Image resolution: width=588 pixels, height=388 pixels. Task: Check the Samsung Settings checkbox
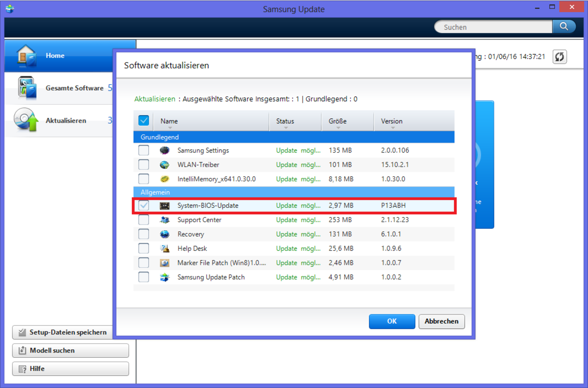pyautogui.click(x=144, y=150)
